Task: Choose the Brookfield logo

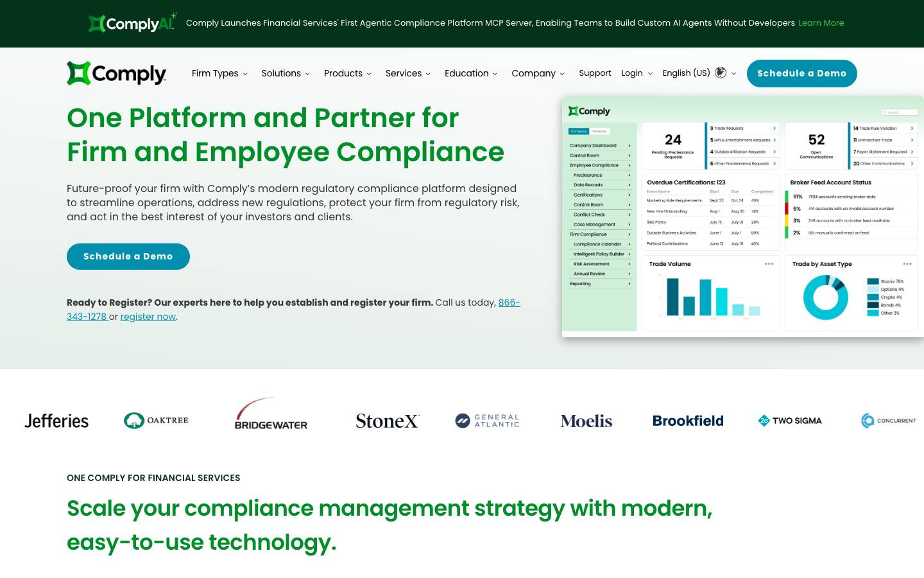Action: tap(688, 421)
